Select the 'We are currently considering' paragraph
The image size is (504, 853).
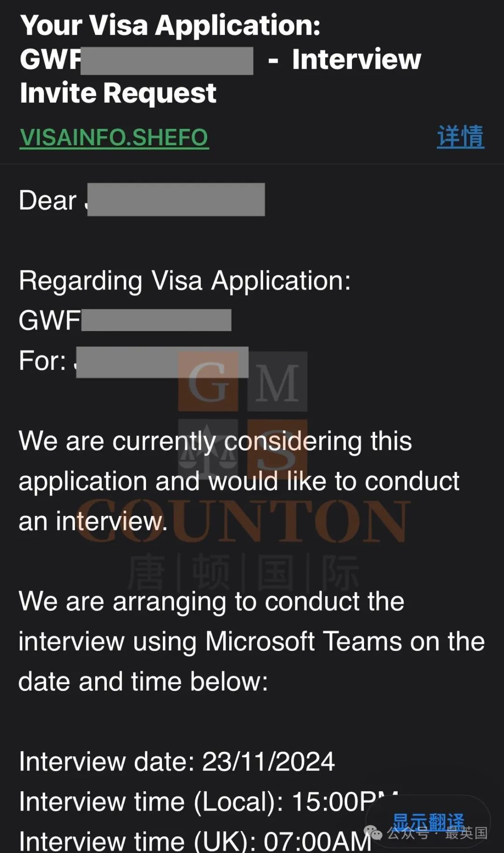point(239,481)
